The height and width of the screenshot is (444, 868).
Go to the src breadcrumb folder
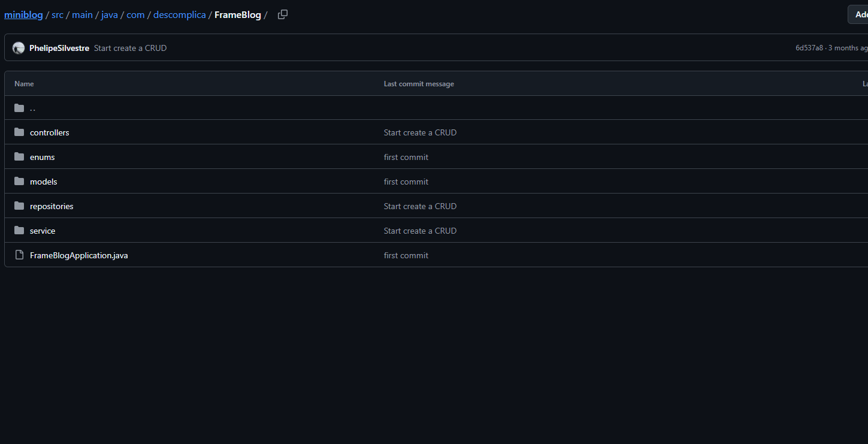58,15
